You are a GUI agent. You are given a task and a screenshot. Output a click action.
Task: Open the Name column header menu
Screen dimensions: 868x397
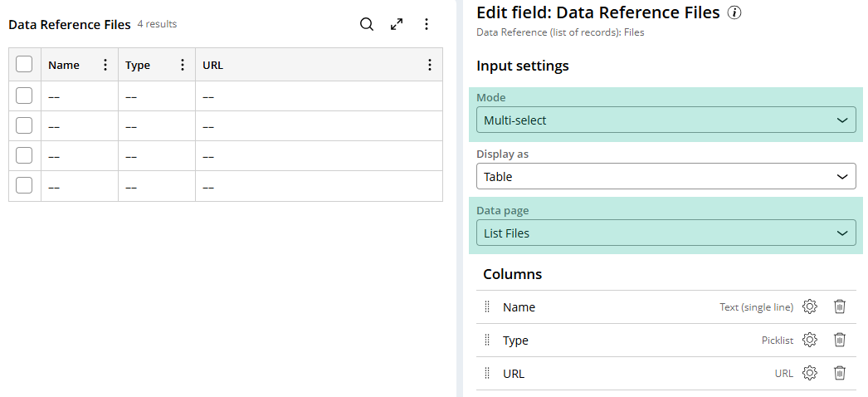coord(105,65)
